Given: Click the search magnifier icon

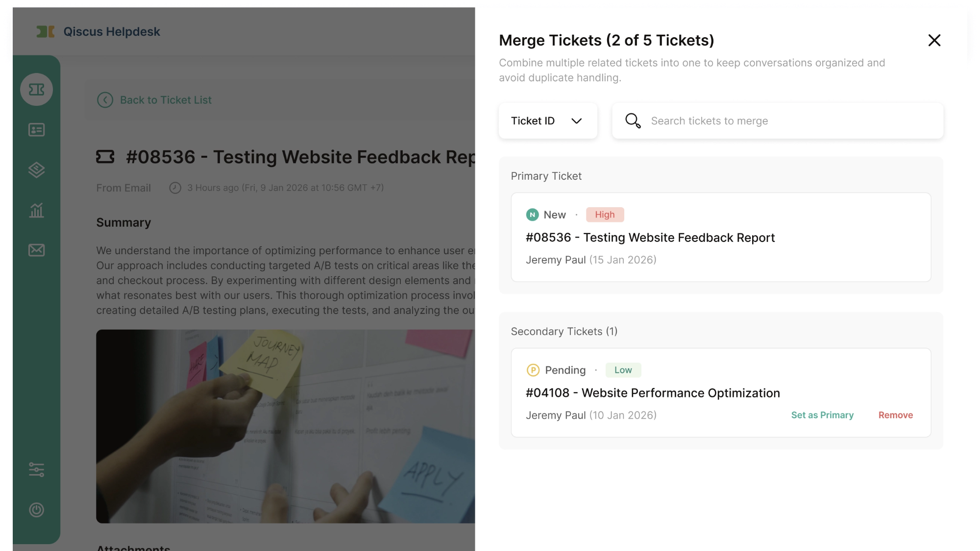Looking at the screenshot, I should [633, 120].
